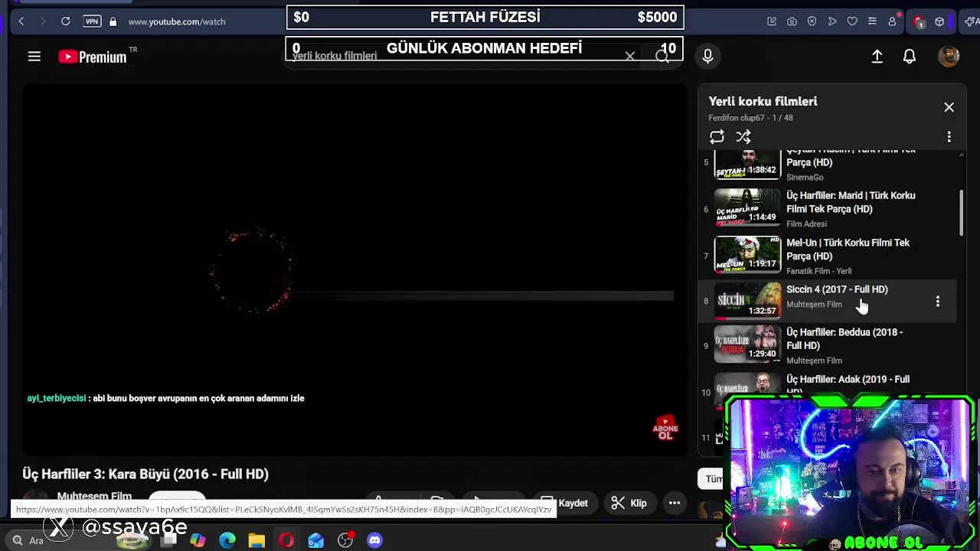This screenshot has width=980, height=551.
Task: Click the Marid 1:14:49 thumbnail
Action: tap(747, 207)
